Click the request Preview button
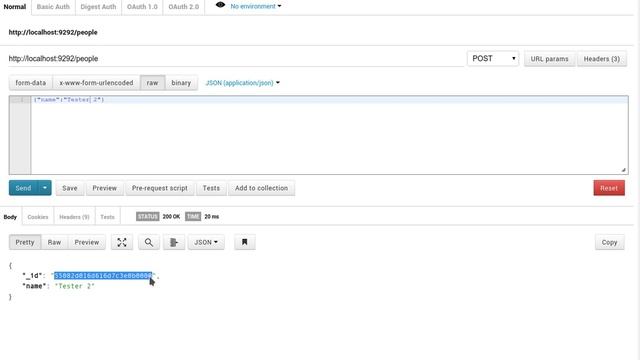Image resolution: width=640 pixels, height=360 pixels. (x=104, y=188)
